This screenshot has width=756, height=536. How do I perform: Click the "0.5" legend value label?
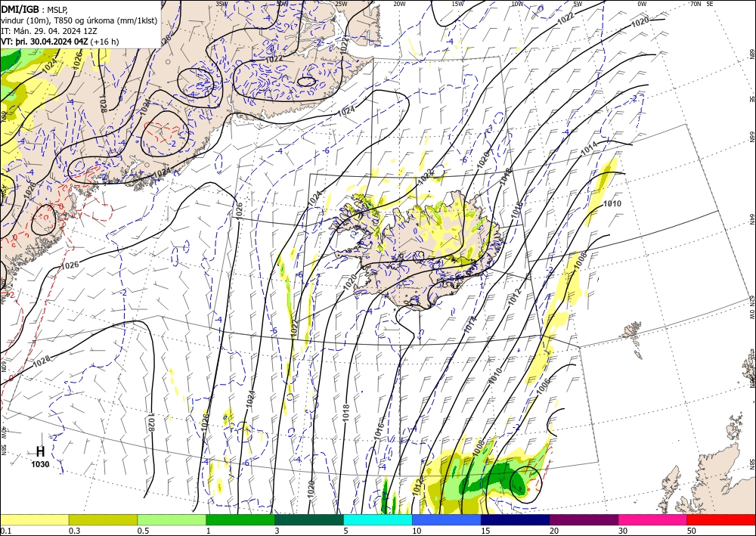pos(143,531)
